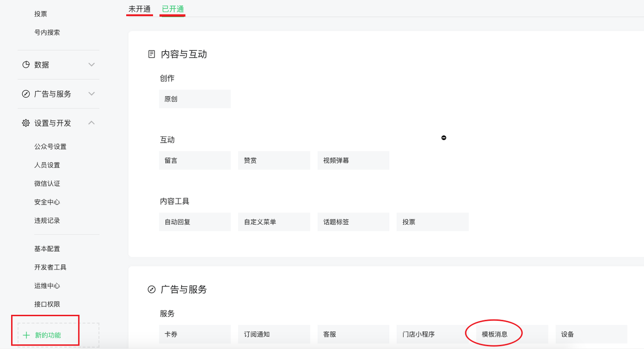This screenshot has height=349, width=644.
Task: Click the compass icon beside 广告与服务 in sidebar
Action: coord(26,94)
